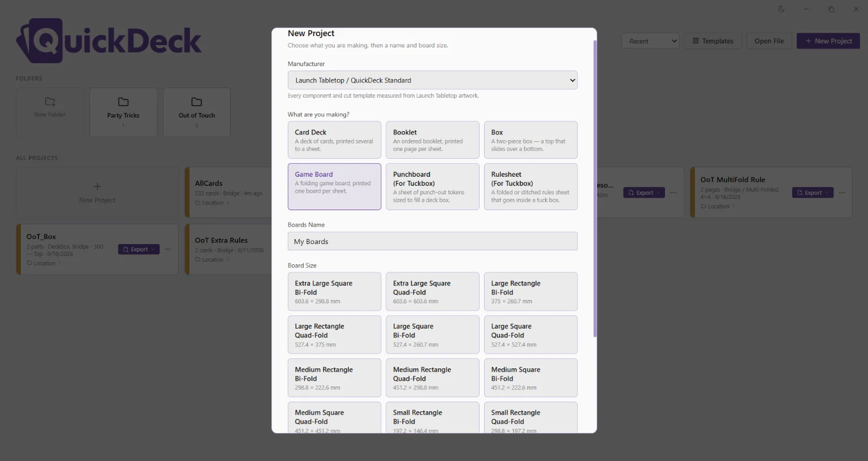The width and height of the screenshot is (868, 461).
Task: Open the Party Tricks folder
Action: point(123,112)
